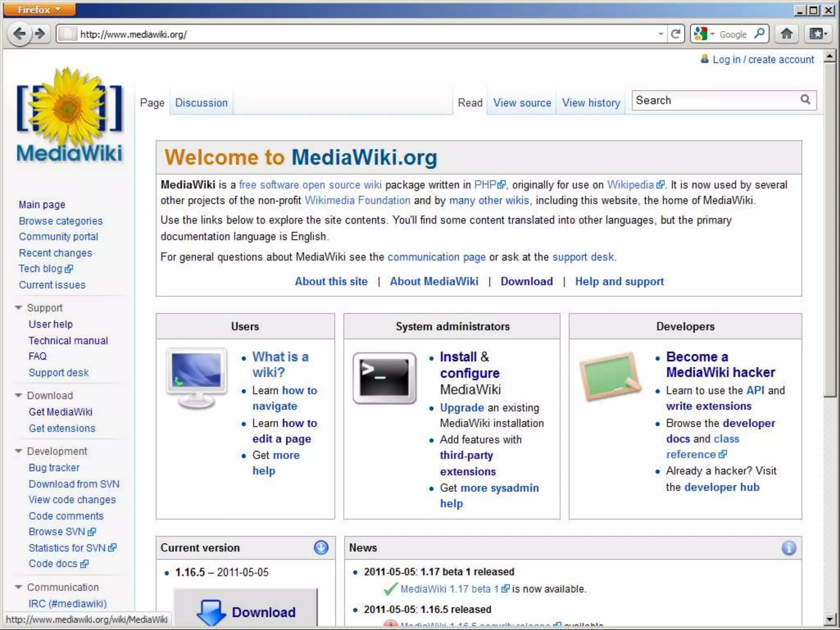This screenshot has width=840, height=630.
Task: Open the About MediaWiki link
Action: click(x=434, y=281)
